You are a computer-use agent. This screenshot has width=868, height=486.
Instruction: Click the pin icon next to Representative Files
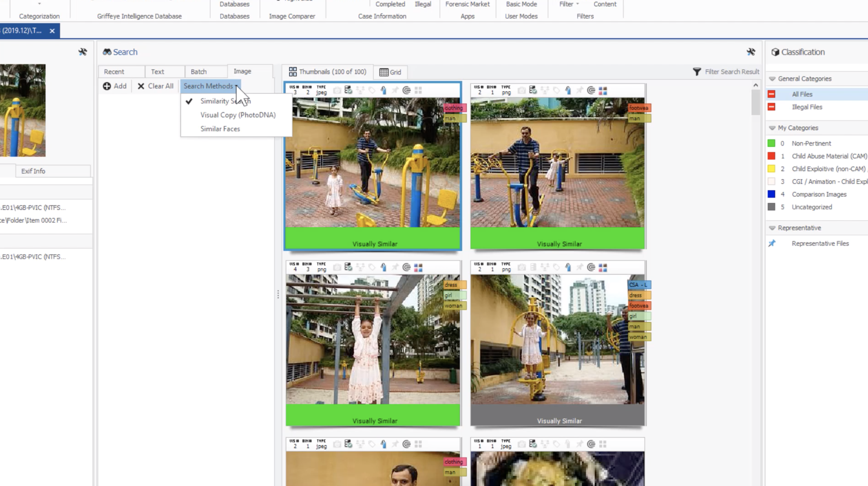point(772,243)
